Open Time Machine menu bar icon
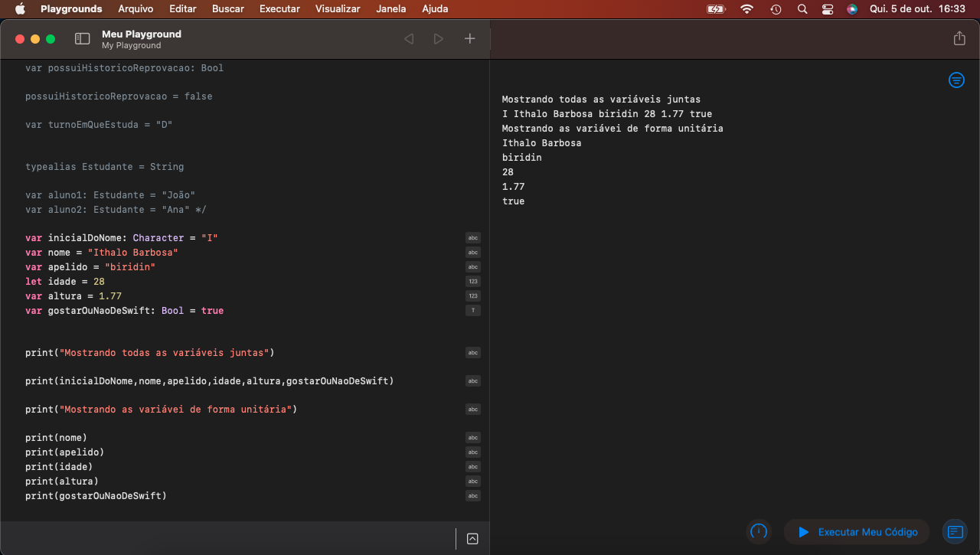The height and width of the screenshot is (555, 980). (776, 9)
